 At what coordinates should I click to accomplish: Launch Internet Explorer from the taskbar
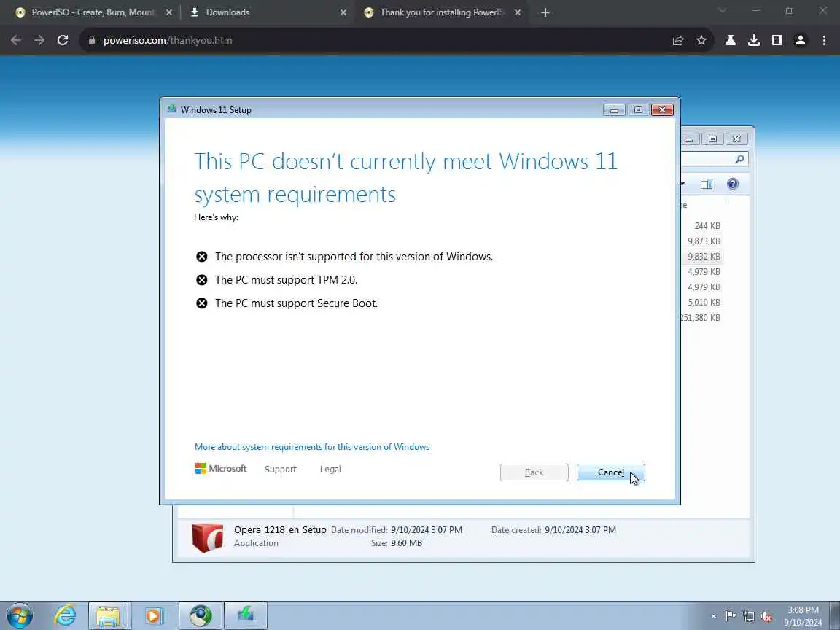click(x=65, y=615)
